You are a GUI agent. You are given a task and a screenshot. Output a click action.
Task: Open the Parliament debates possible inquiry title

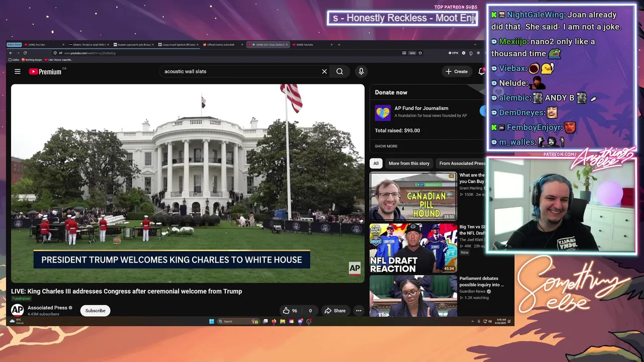click(x=481, y=282)
